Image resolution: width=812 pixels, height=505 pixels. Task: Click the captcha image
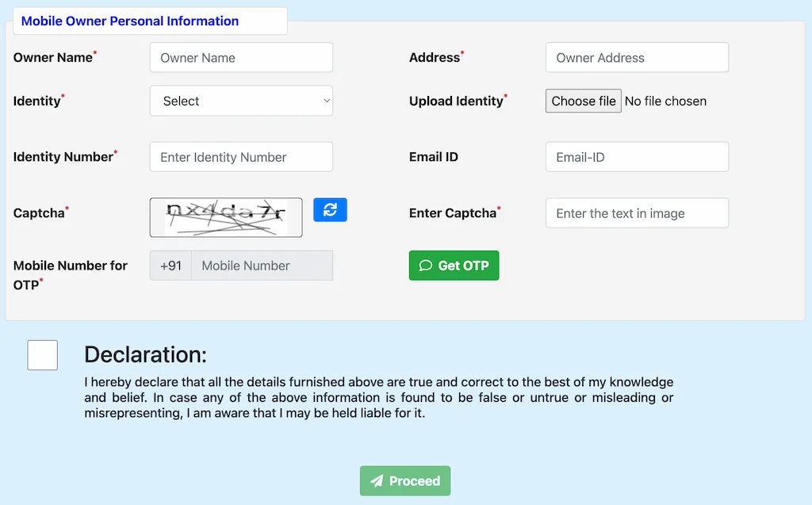tap(226, 217)
